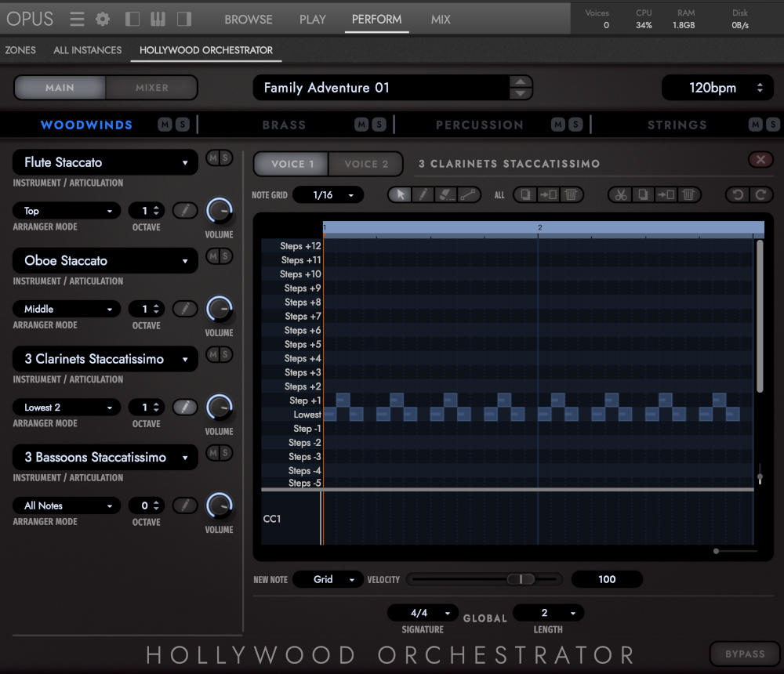Select the ALL INSTANCES page
784x674 pixels.
[87, 49]
